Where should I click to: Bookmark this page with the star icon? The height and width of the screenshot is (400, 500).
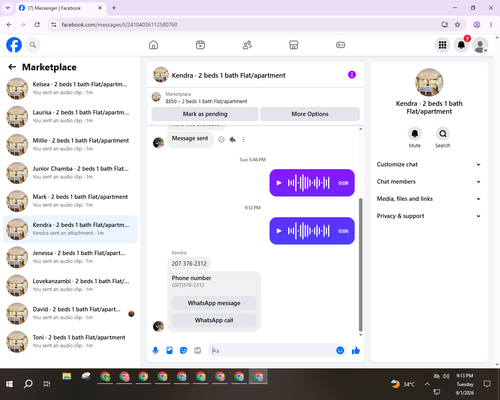click(457, 24)
